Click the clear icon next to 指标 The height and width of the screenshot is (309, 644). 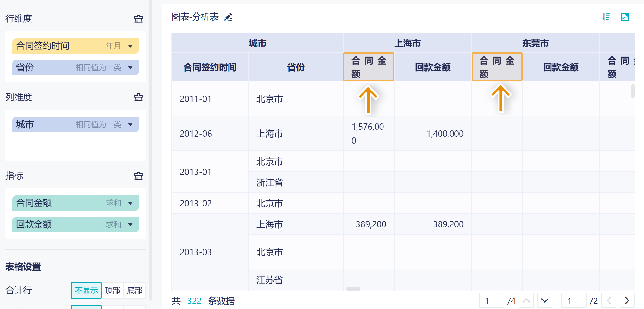click(138, 176)
